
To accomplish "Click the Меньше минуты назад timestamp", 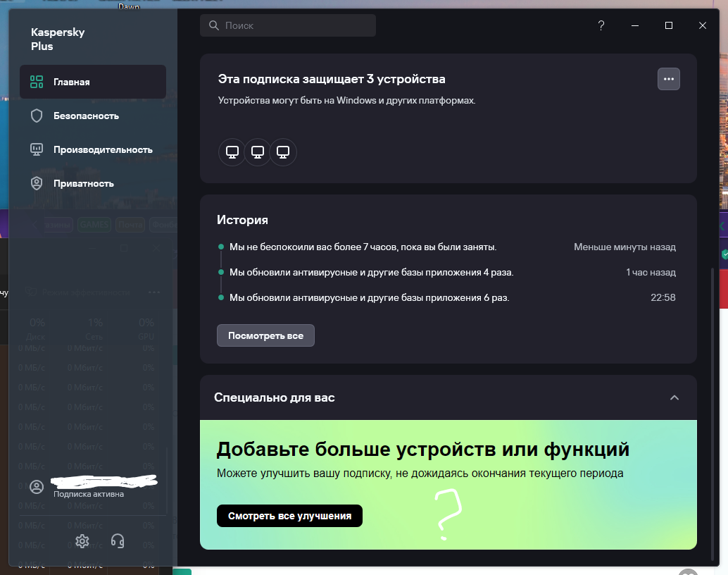I will [625, 247].
